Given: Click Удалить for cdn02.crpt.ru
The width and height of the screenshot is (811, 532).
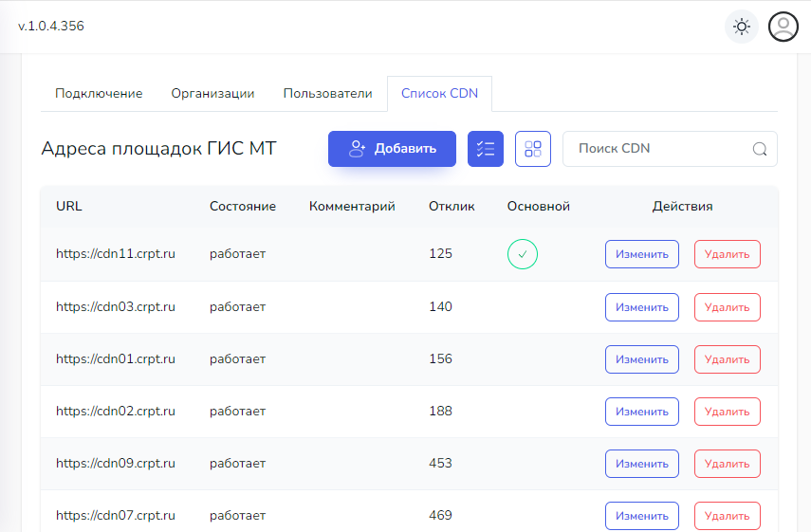Looking at the screenshot, I should coord(728,412).
